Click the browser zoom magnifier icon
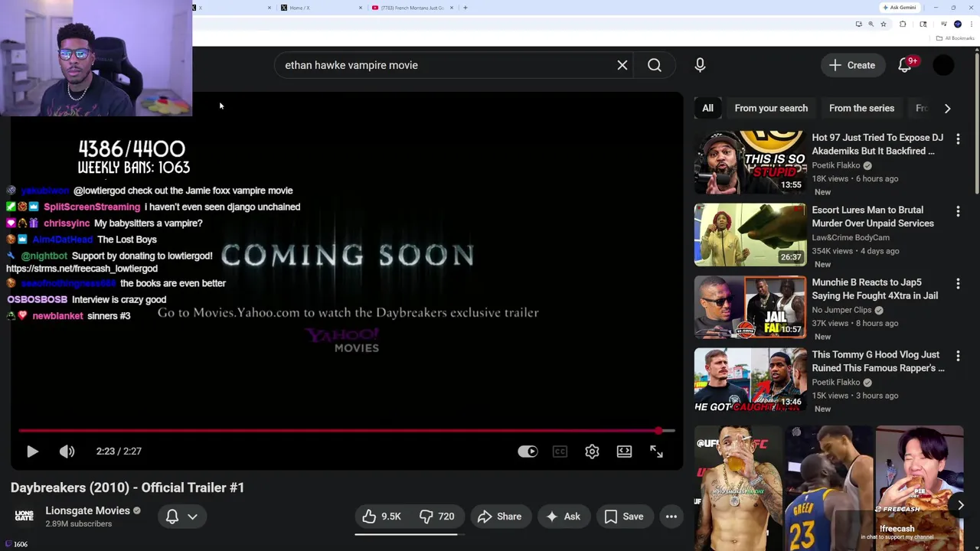 pos(871,24)
